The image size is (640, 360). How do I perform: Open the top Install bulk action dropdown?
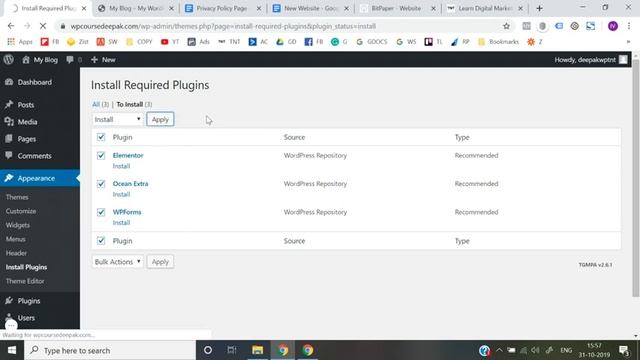pos(118,119)
